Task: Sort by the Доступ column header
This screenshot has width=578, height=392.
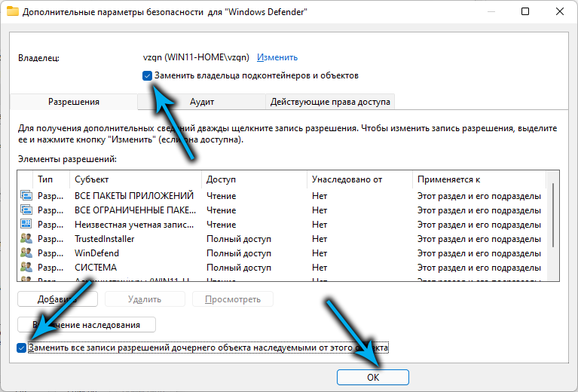Action: (255, 180)
